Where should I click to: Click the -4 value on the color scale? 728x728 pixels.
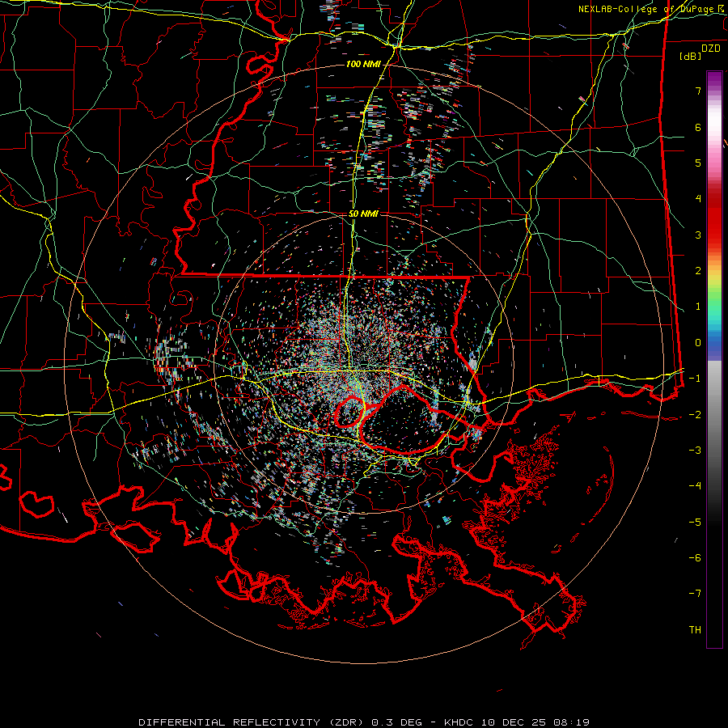(x=695, y=485)
